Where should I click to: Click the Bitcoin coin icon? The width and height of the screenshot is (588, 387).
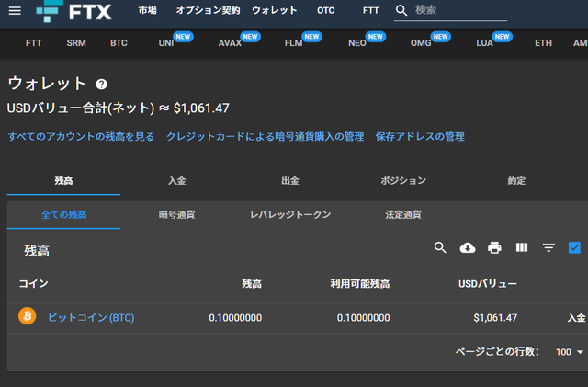[x=27, y=316]
